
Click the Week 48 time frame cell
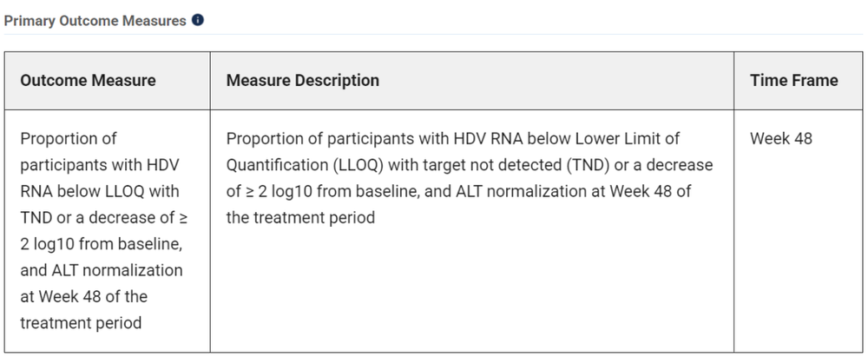[x=780, y=138]
